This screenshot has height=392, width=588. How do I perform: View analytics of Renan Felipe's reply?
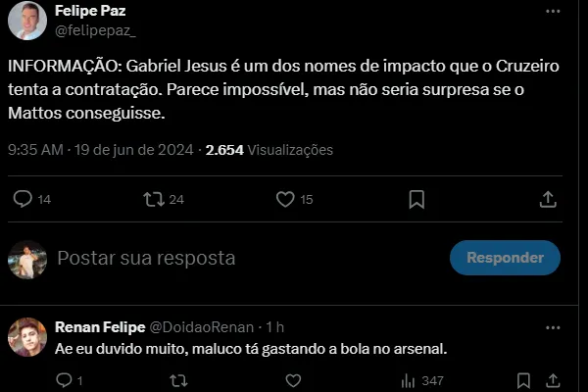click(406, 380)
